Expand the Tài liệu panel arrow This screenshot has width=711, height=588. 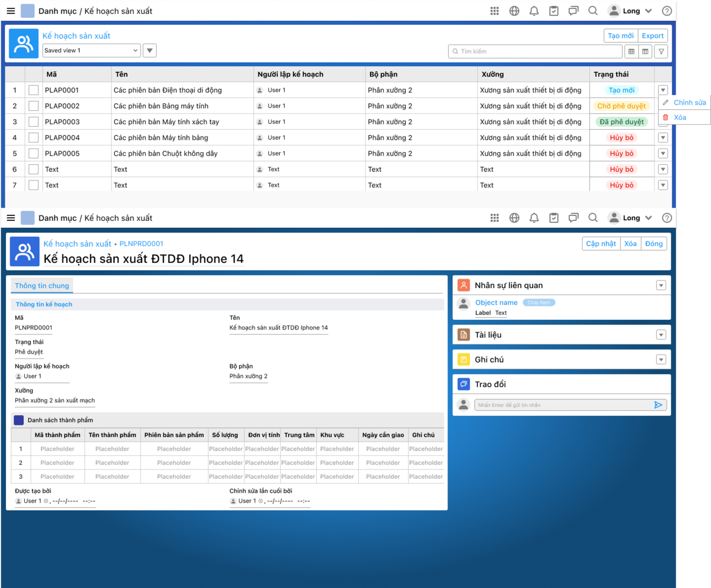[x=661, y=335]
